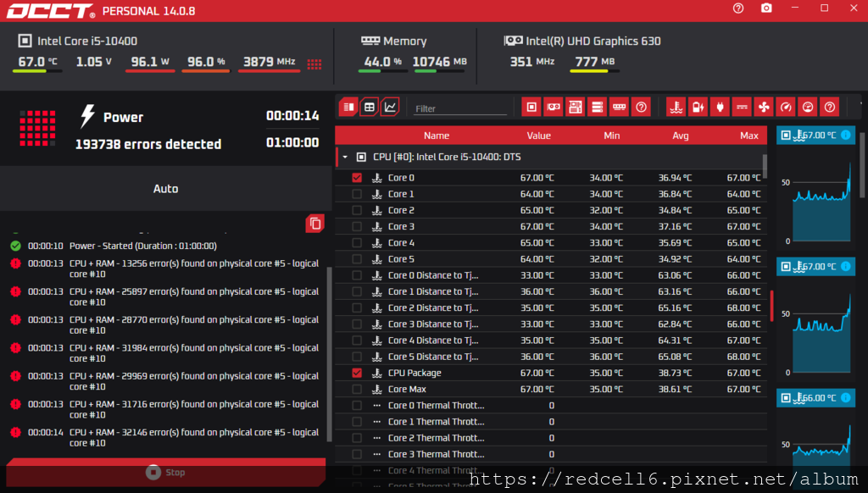
Task: Sort by the Value column header
Action: click(538, 136)
